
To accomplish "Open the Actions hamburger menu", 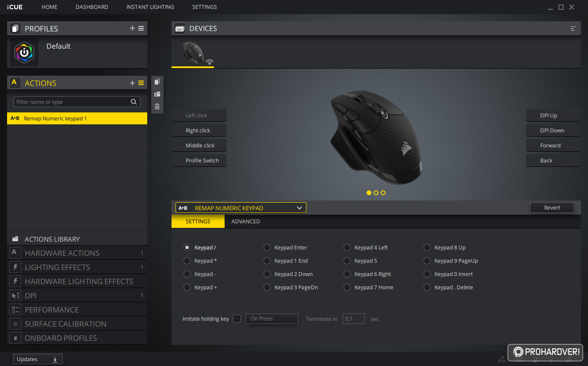I will pyautogui.click(x=141, y=83).
